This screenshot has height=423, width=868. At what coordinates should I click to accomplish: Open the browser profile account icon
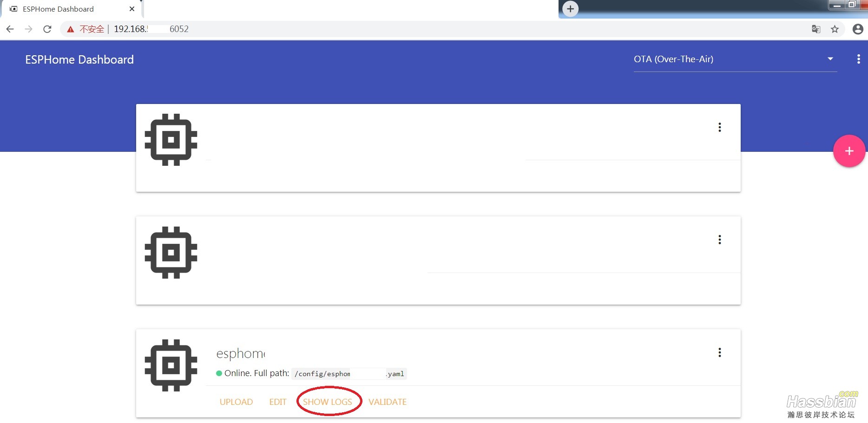point(858,29)
